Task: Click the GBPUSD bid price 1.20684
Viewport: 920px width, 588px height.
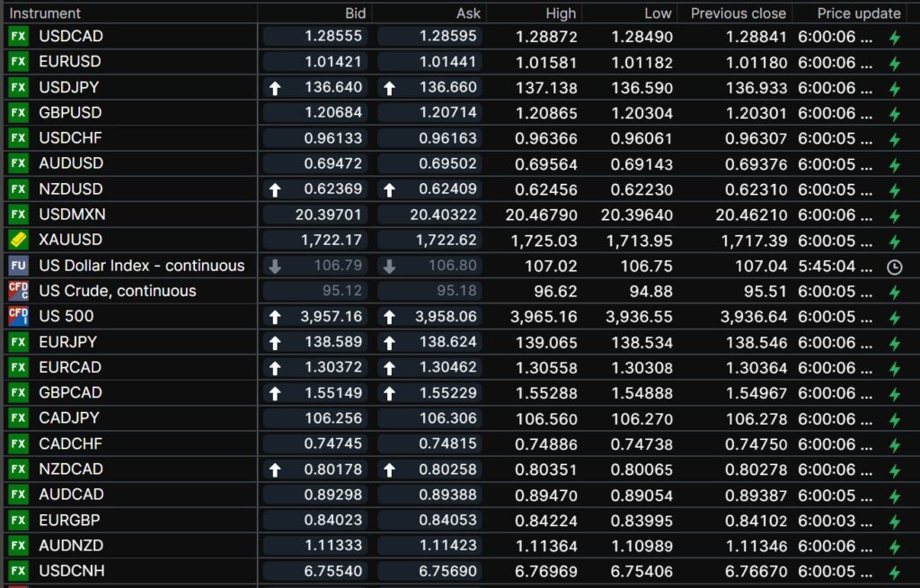Action: pyautogui.click(x=333, y=113)
